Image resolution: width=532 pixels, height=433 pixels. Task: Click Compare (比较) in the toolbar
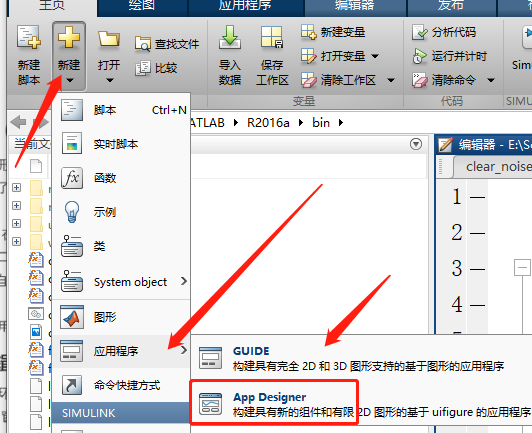pyautogui.click(x=156, y=68)
